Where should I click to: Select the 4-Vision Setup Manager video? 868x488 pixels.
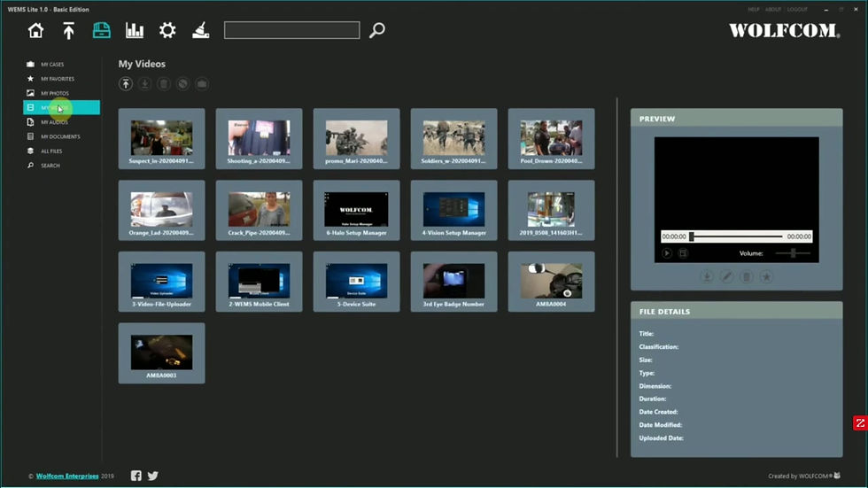click(453, 210)
